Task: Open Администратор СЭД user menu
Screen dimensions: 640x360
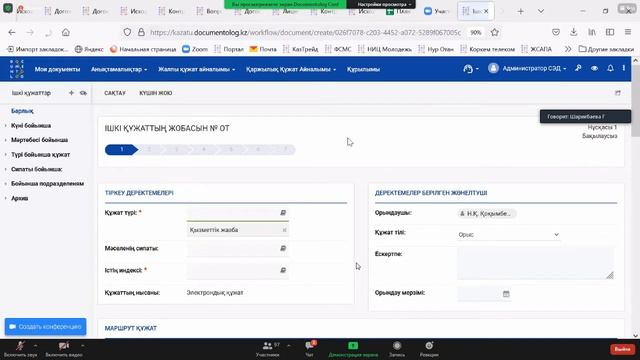Action: [x=527, y=69]
